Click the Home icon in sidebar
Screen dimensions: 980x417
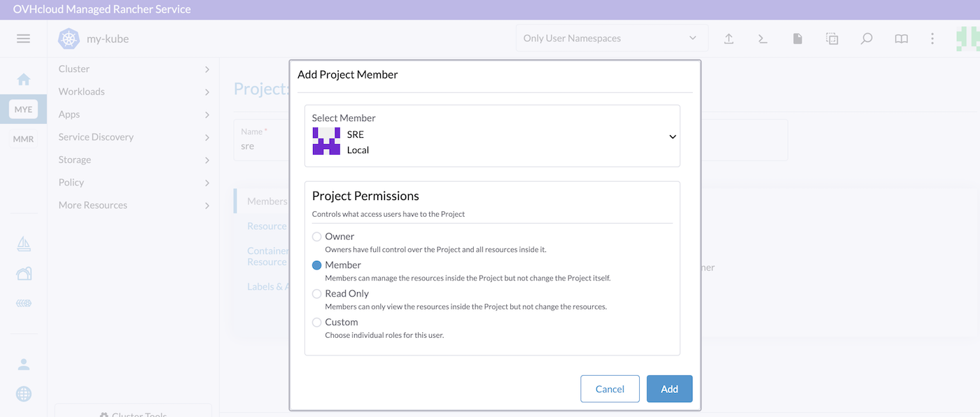(23, 79)
